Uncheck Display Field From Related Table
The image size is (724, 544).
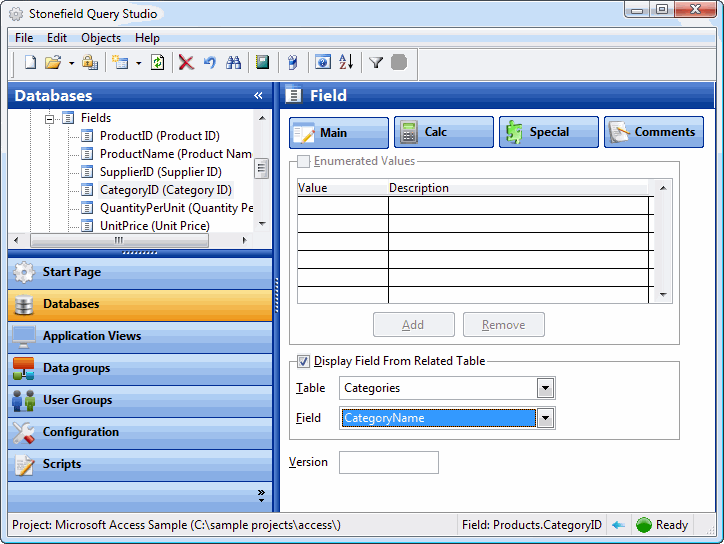point(304,361)
